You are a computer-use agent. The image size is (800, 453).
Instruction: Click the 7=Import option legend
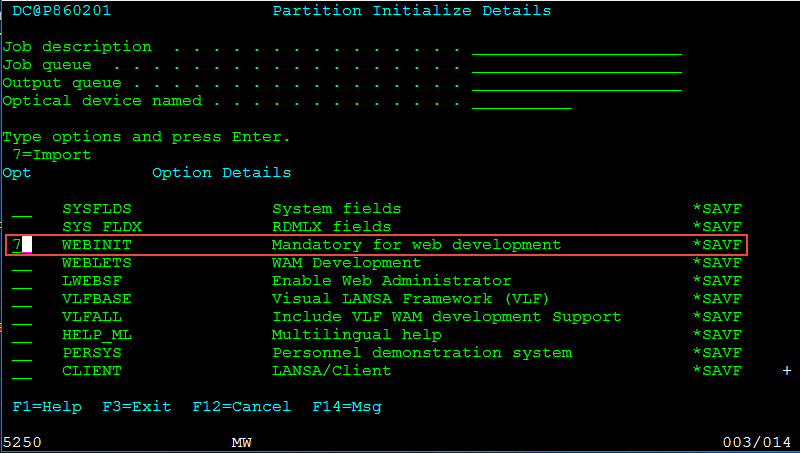click(x=52, y=155)
